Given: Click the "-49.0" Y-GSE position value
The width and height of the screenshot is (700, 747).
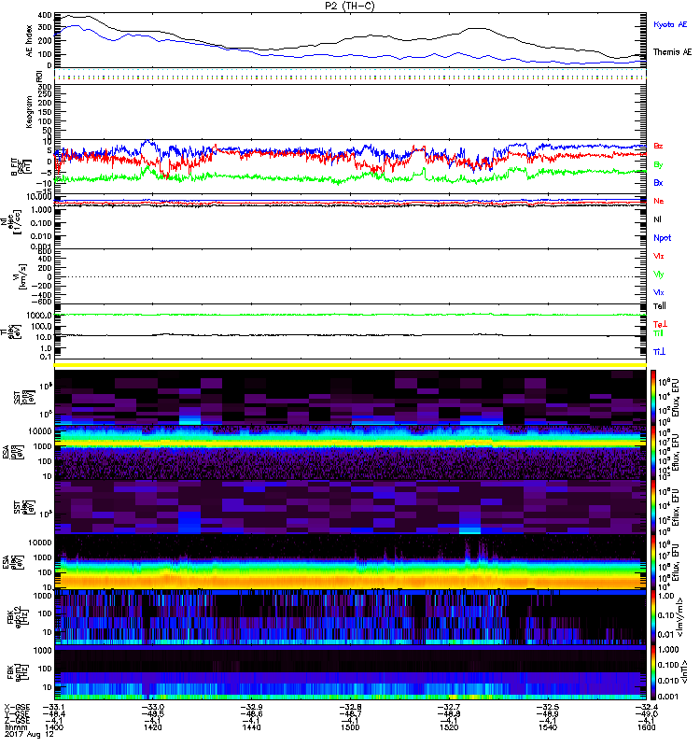Looking at the screenshot, I should tap(646, 714).
